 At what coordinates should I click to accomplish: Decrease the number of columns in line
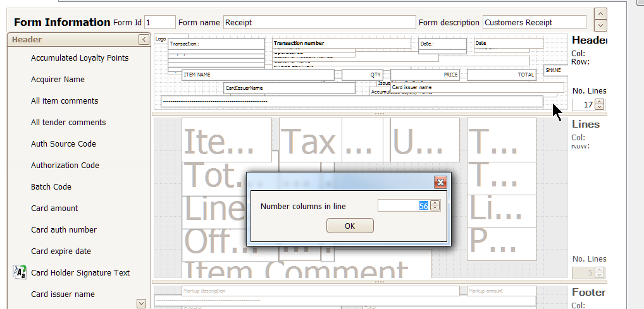435,209
